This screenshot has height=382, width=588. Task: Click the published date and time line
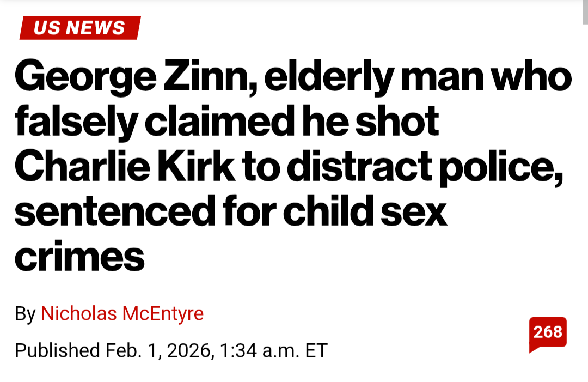(171, 350)
